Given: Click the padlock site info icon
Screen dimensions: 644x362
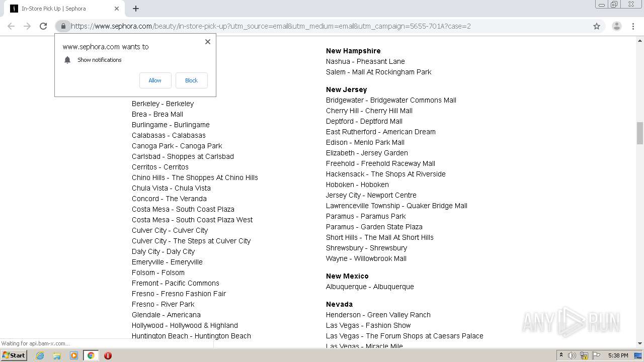Looking at the screenshot, I should pyautogui.click(x=63, y=26).
